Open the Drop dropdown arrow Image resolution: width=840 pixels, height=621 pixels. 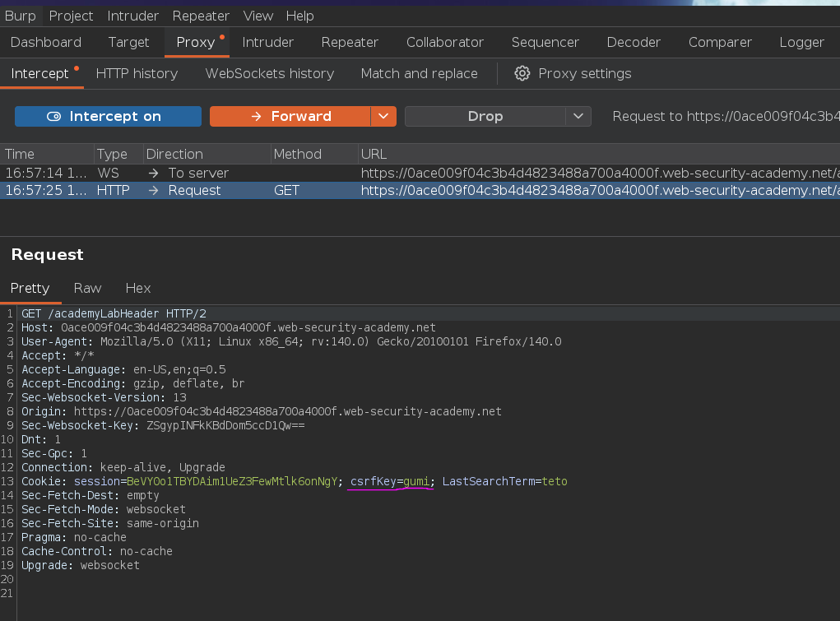tap(578, 116)
